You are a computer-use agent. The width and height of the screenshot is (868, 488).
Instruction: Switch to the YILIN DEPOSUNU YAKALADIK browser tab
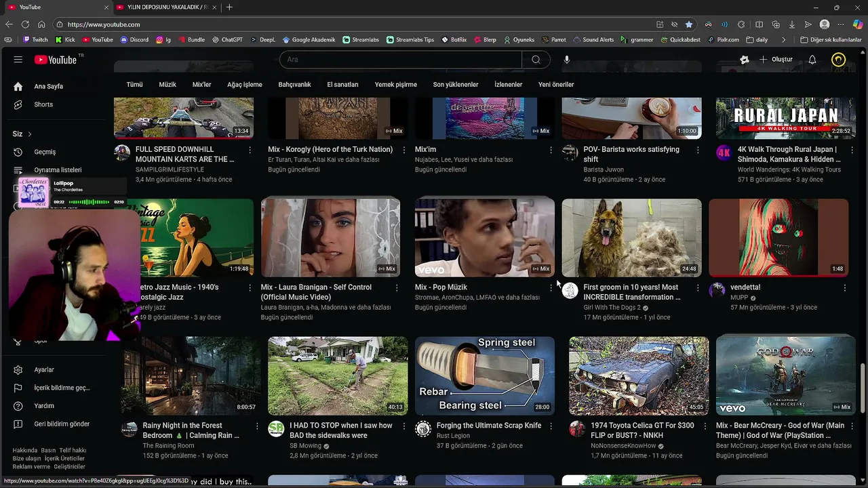coord(166,7)
